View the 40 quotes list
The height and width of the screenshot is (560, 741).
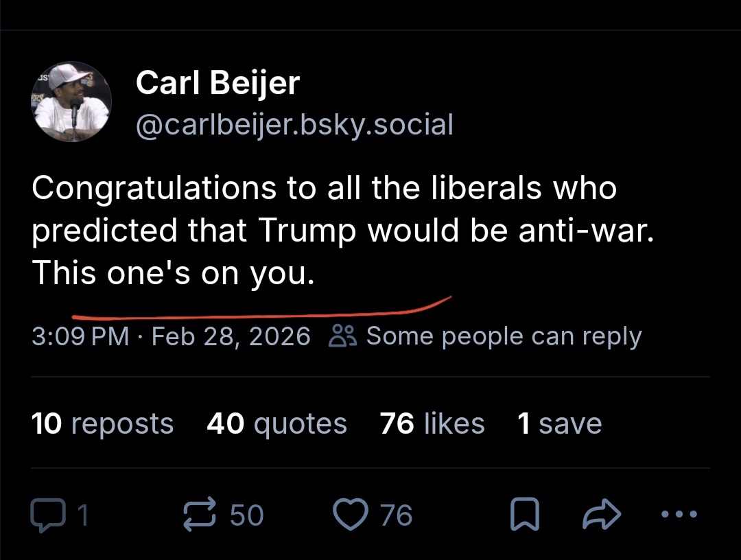(277, 423)
